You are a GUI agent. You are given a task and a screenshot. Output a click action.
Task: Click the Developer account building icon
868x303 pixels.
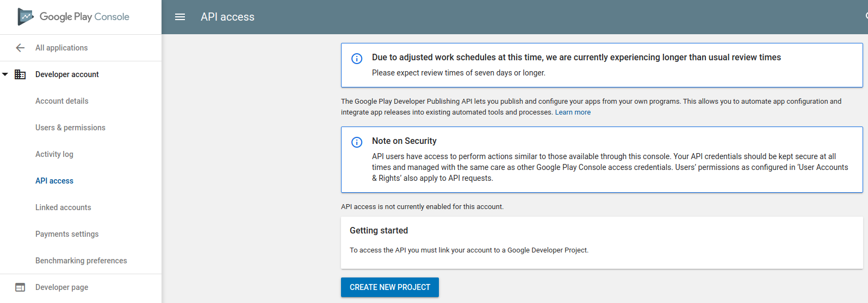[x=20, y=74]
